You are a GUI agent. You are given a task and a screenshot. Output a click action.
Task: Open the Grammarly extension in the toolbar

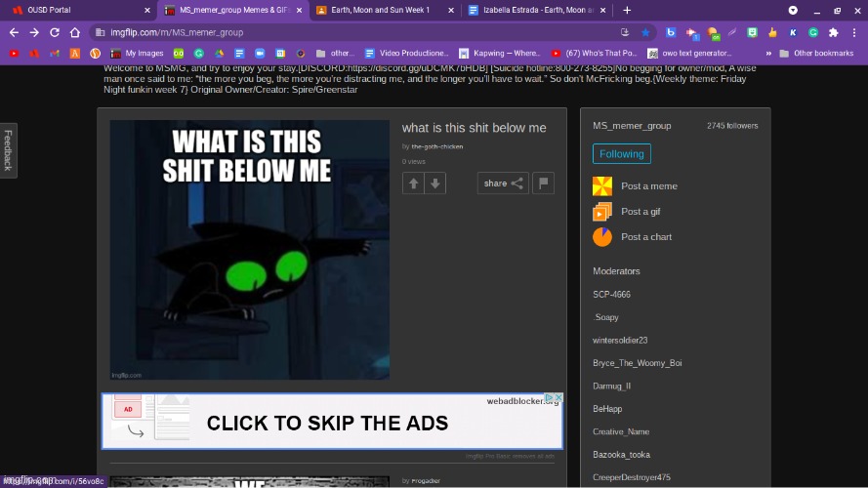click(x=813, y=32)
